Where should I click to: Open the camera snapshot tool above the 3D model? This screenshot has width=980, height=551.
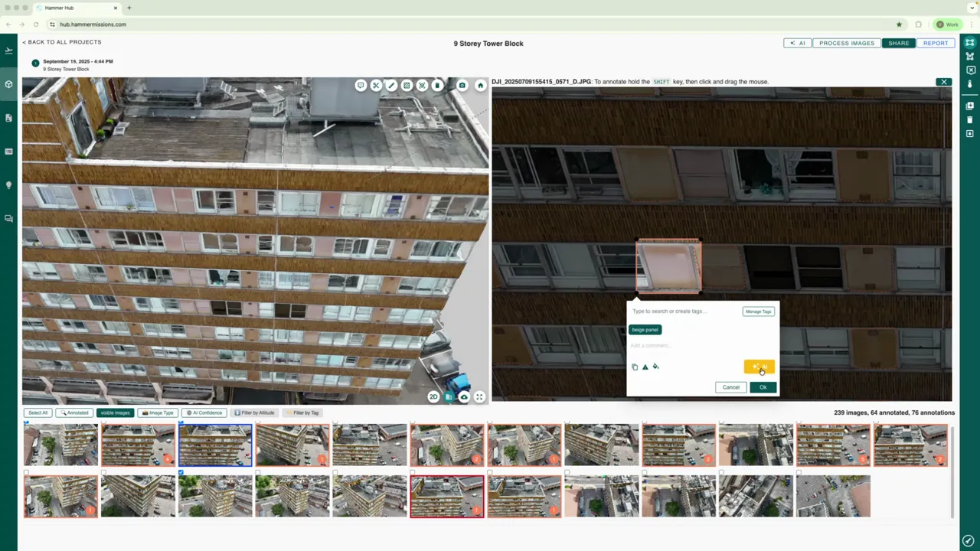[462, 85]
